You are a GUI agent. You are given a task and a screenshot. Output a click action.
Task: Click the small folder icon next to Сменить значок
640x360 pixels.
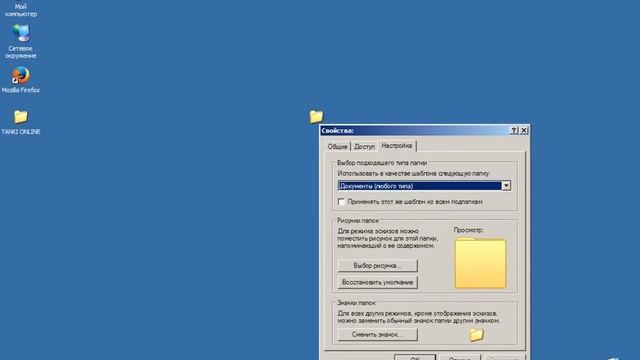point(476,335)
